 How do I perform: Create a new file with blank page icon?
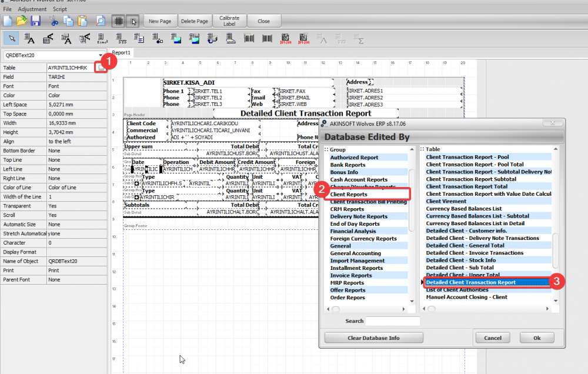click(8, 21)
